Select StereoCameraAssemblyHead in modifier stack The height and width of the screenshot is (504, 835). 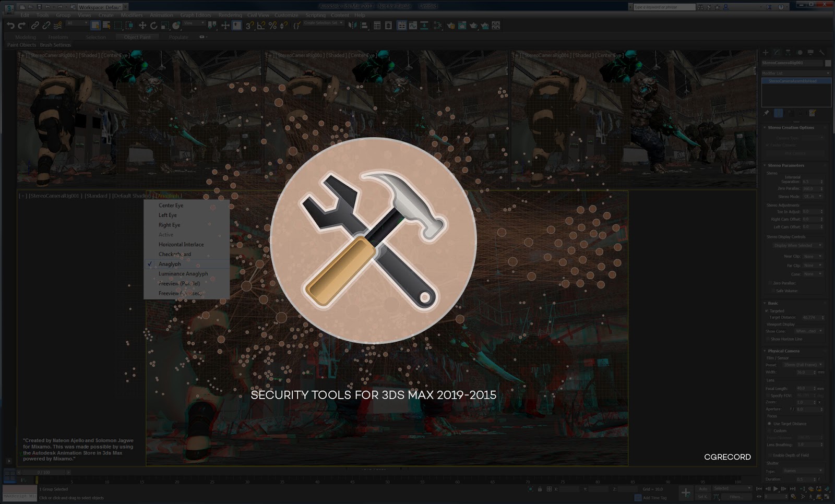796,81
